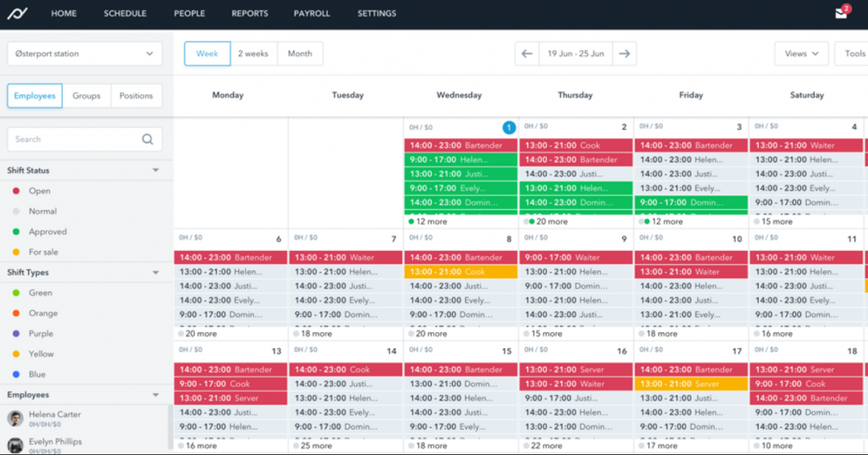Open the messages envelope icon
868x455 pixels.
tap(841, 14)
